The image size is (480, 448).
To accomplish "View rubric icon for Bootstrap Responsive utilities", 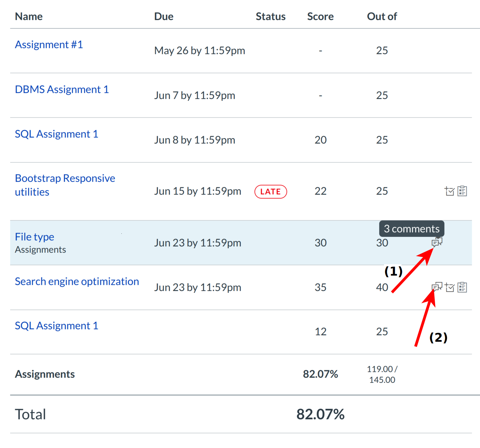I will coord(462,191).
